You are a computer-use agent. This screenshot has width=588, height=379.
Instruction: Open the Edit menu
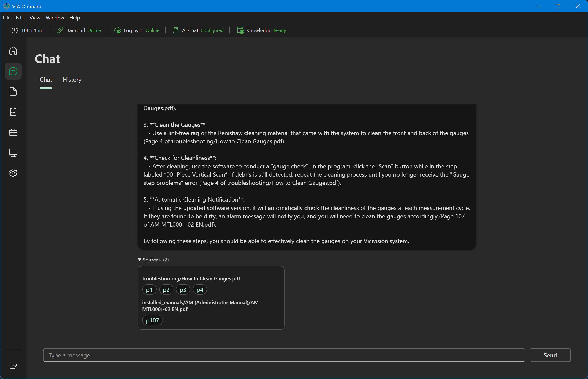pos(20,18)
